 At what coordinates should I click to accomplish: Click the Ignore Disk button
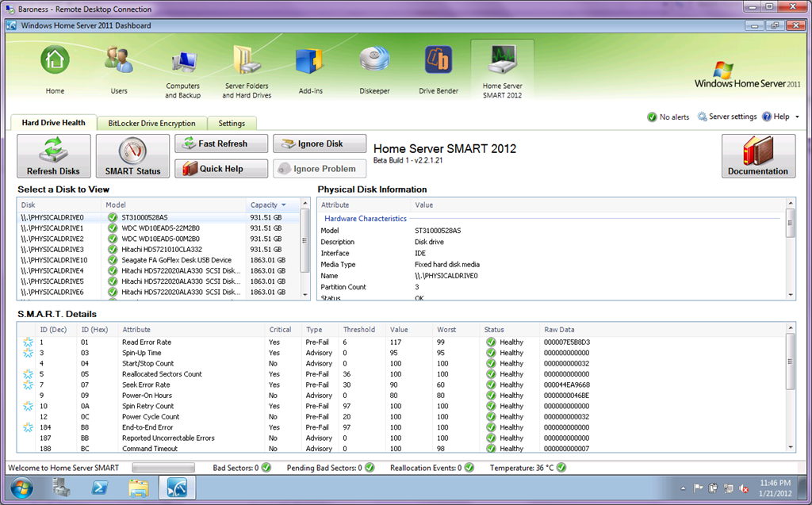[x=320, y=143]
